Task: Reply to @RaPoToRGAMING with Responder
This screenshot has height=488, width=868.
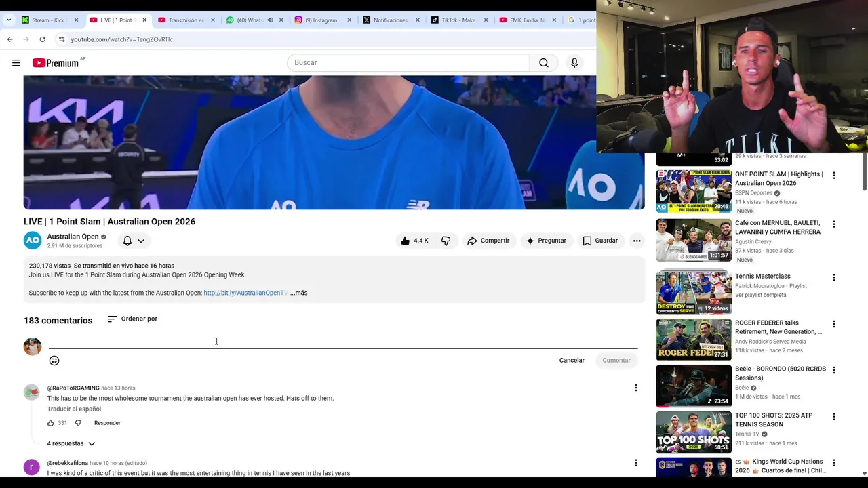Action: point(107,423)
